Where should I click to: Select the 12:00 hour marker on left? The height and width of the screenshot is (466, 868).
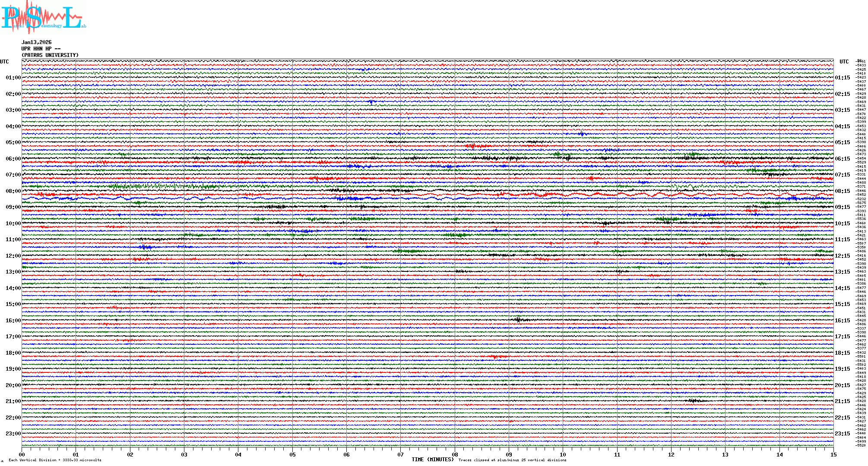(x=13, y=256)
